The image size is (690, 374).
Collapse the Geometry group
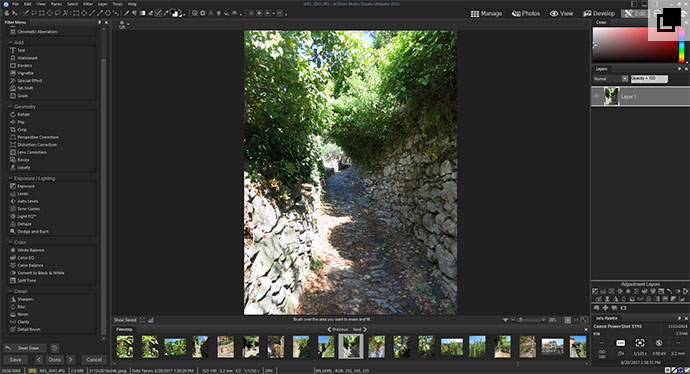tap(11, 107)
